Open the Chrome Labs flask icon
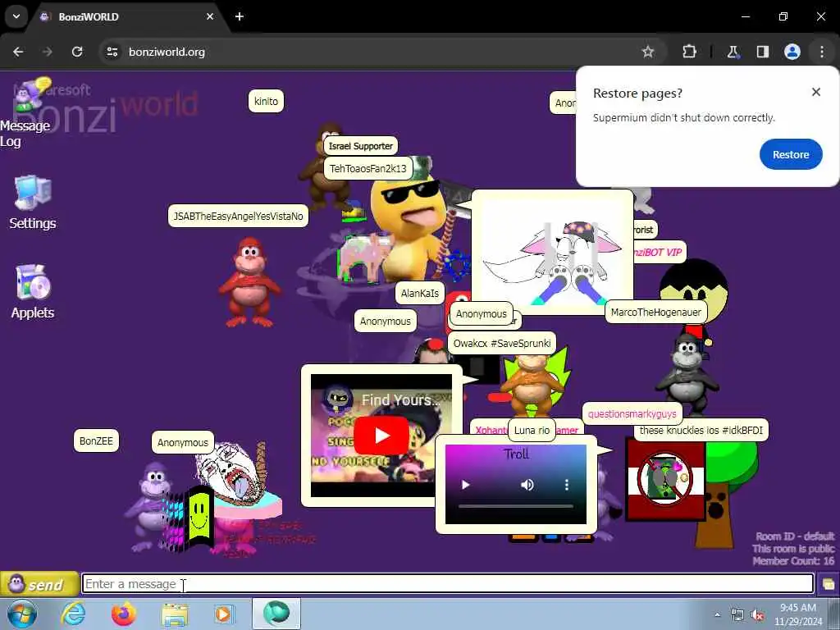Viewport: 840px width, 630px height. point(733,52)
